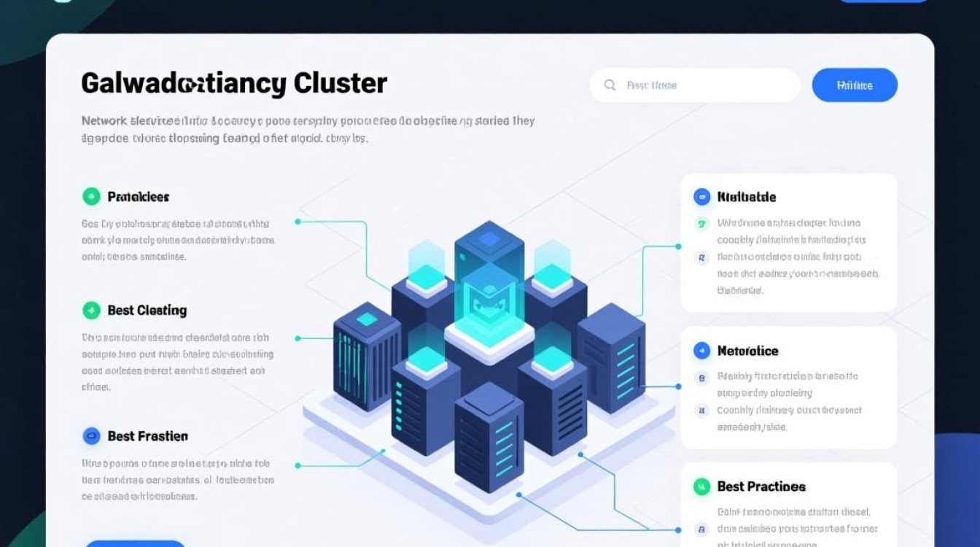
Task: Click the green icon next to Best Cleating
Action: pyautogui.click(x=91, y=310)
